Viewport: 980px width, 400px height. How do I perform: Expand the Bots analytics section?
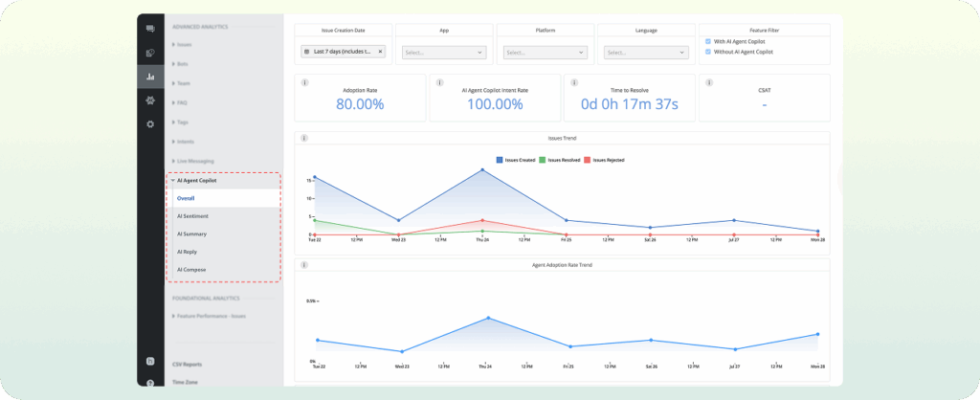click(x=180, y=64)
